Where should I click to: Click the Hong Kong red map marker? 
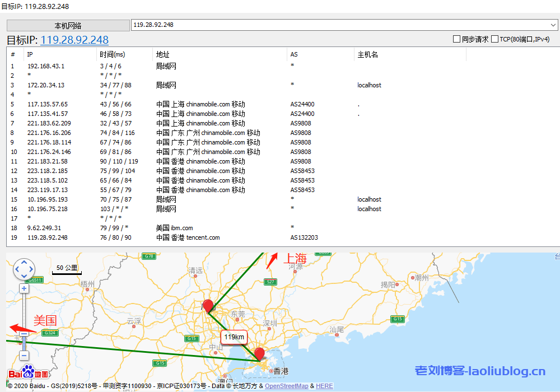pyautogui.click(x=259, y=354)
